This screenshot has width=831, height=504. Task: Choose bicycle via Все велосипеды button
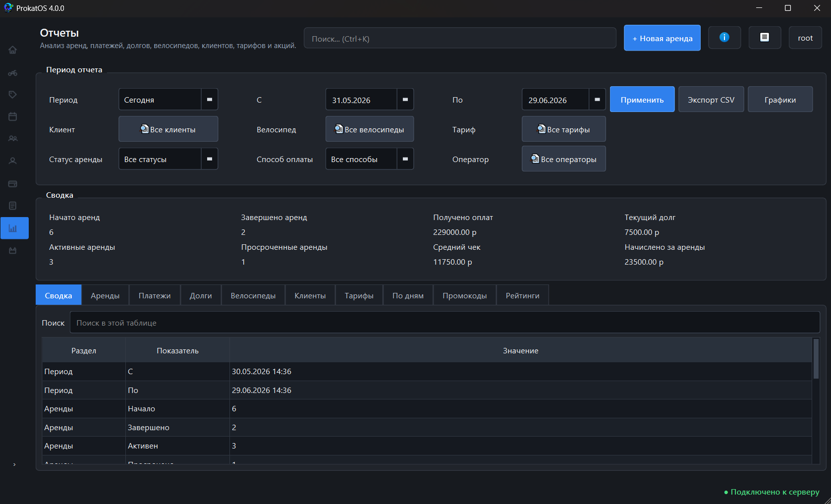coord(370,129)
